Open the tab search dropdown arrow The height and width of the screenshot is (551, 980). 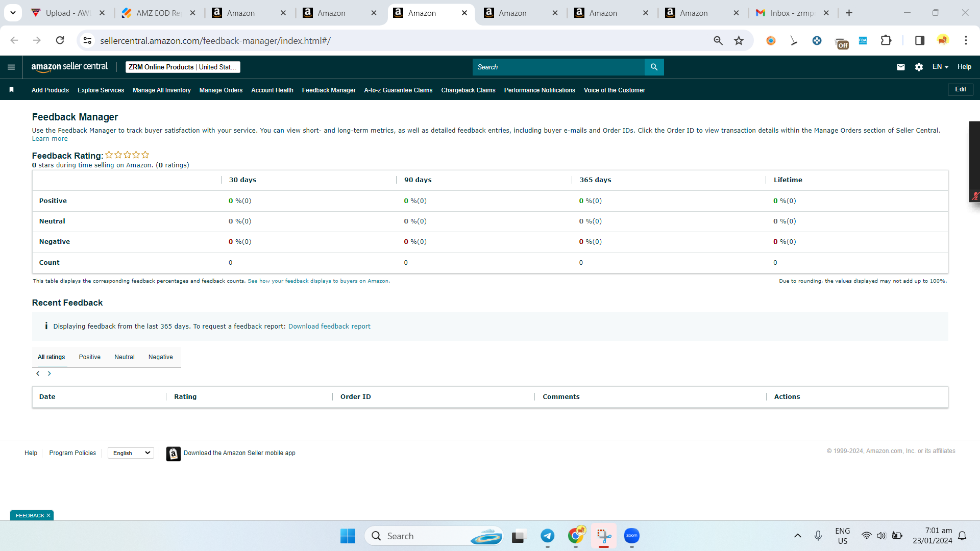pyautogui.click(x=13, y=13)
